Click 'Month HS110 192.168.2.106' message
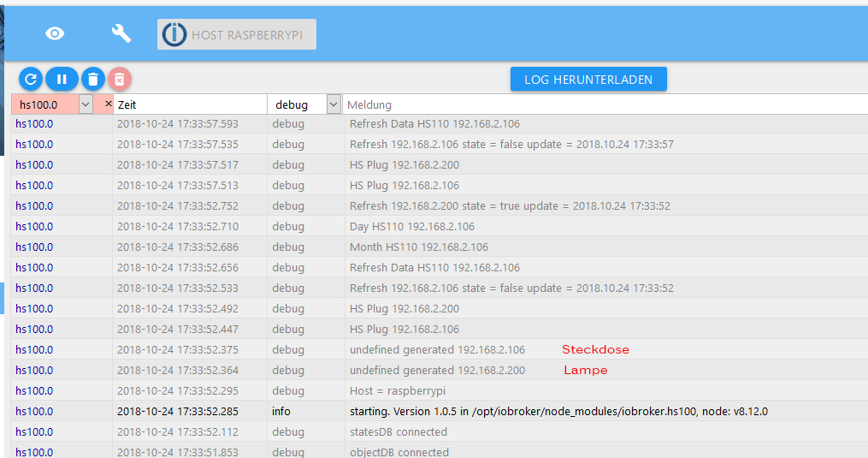868x458 pixels. click(419, 247)
